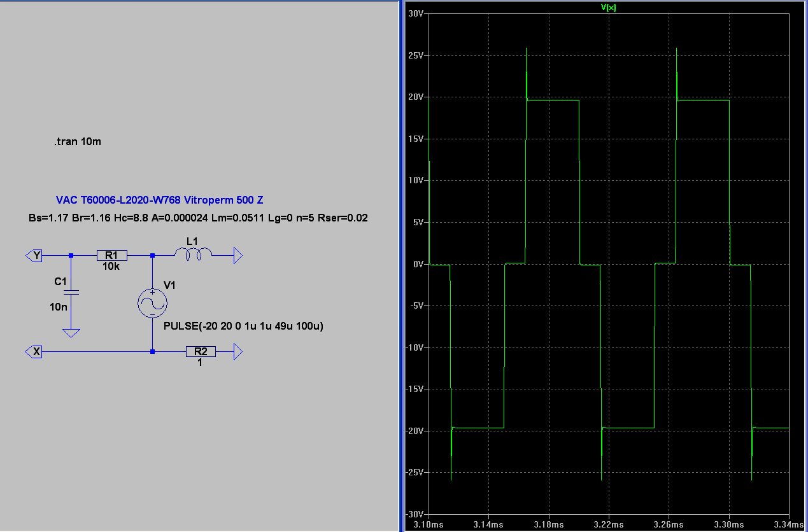Click the X net label port
This screenshot has height=532, width=808.
tap(35, 351)
